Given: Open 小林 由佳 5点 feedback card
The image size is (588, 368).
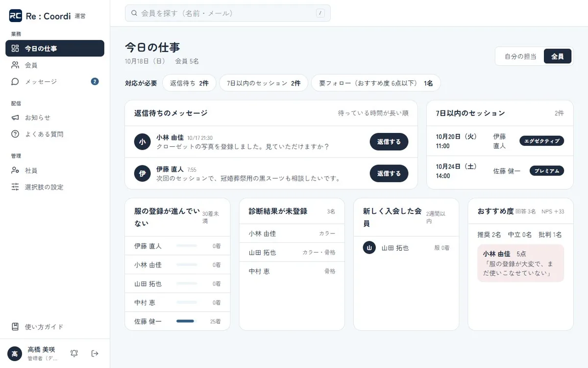Looking at the screenshot, I should point(520,263).
